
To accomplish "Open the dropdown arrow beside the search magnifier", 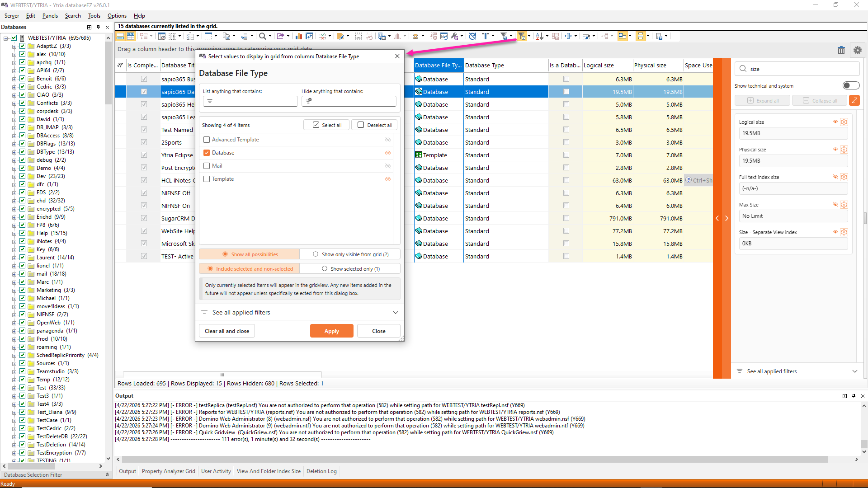I will click(x=270, y=36).
